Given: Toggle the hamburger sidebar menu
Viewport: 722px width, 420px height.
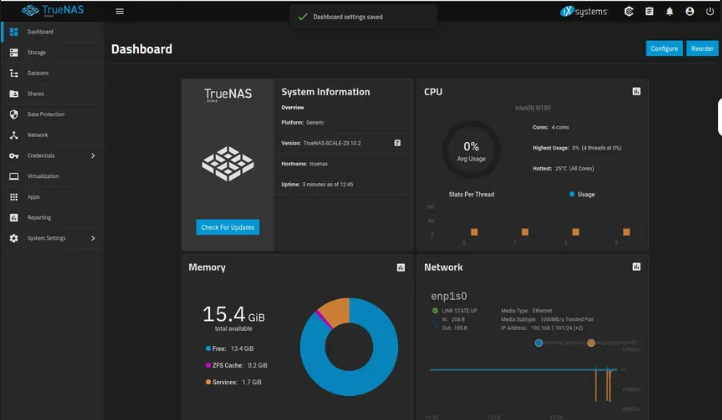Looking at the screenshot, I should 120,12.
